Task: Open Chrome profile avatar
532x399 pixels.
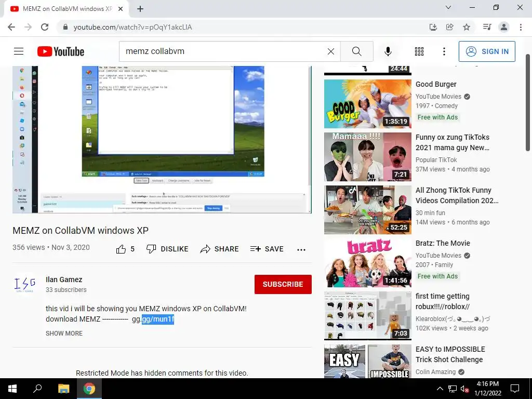Action: [504, 27]
